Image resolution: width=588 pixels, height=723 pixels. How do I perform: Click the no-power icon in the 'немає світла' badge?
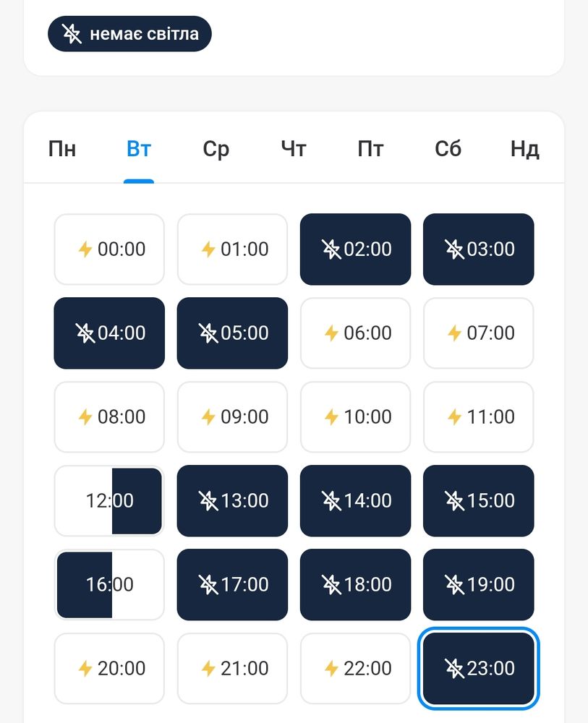coord(72,33)
